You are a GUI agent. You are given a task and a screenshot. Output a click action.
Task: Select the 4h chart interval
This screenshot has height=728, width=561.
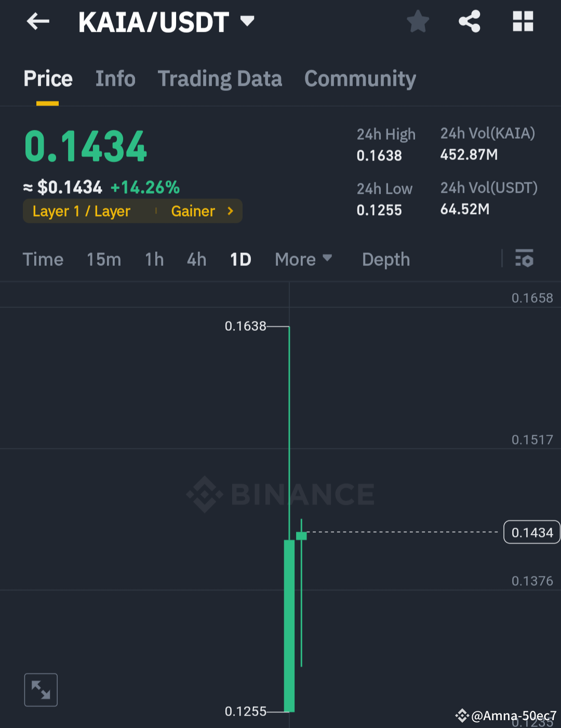[196, 259]
